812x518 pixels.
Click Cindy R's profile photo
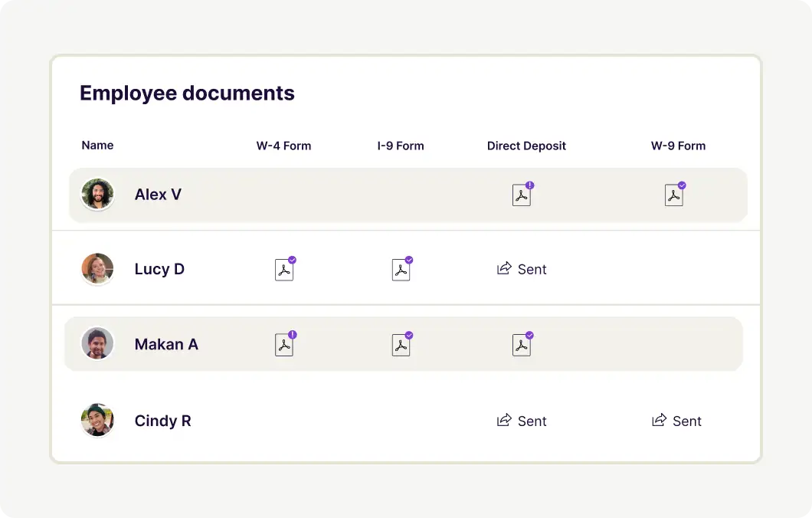point(97,420)
